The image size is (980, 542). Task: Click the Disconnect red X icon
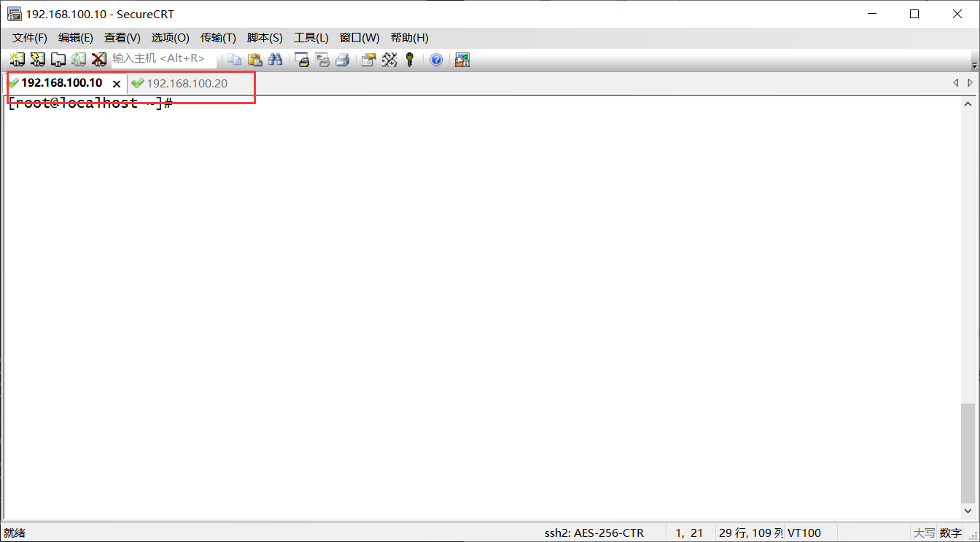99,60
